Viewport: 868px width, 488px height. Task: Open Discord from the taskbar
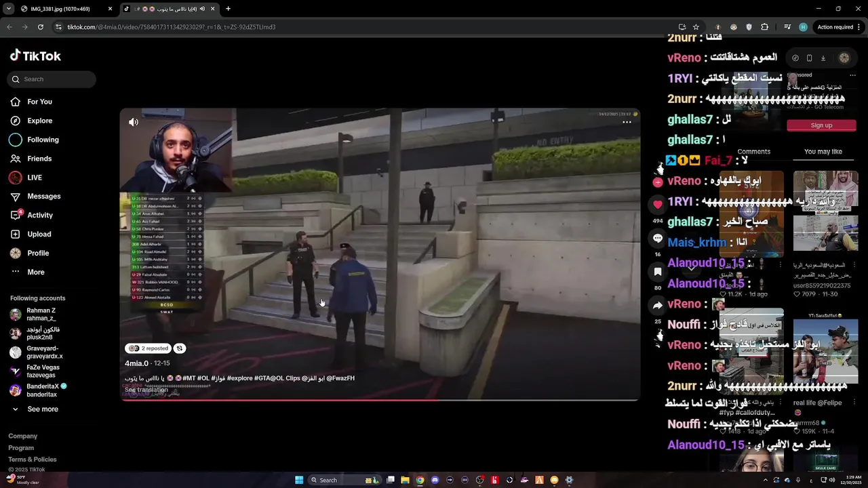(x=435, y=480)
